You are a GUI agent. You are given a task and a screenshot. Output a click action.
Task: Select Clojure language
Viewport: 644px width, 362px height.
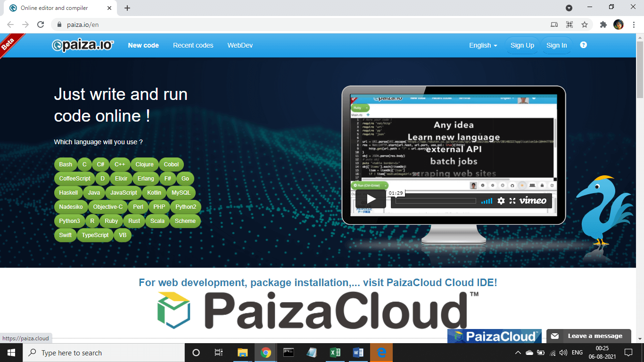pyautogui.click(x=145, y=165)
